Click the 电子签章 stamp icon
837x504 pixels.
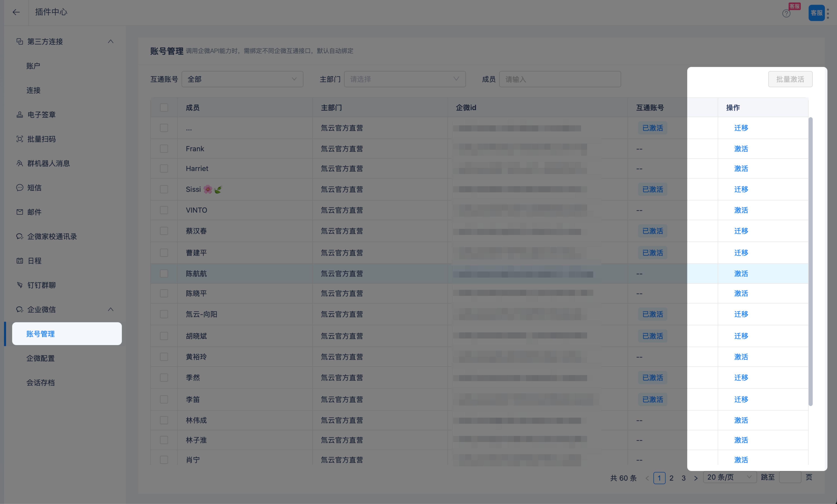point(20,115)
